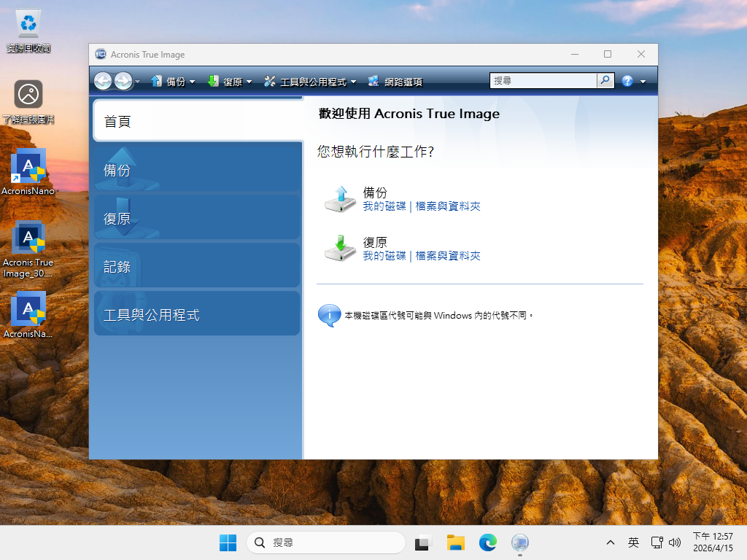747x560 pixels.
Task: Minimize the Acronis True Image window
Action: coord(575,54)
